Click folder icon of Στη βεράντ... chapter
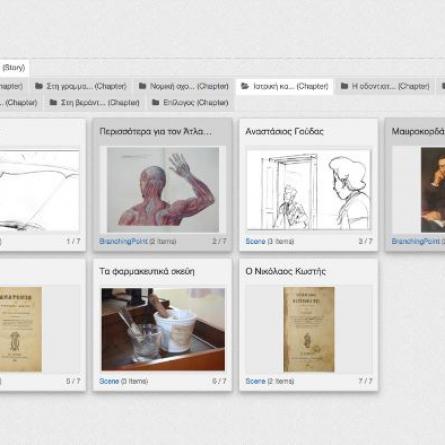 [53, 102]
